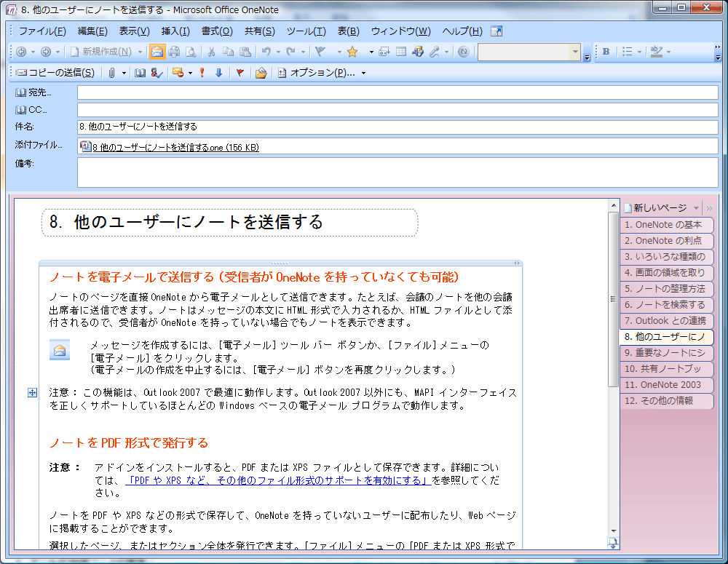Open the 挿入(I) menu

click(175, 31)
